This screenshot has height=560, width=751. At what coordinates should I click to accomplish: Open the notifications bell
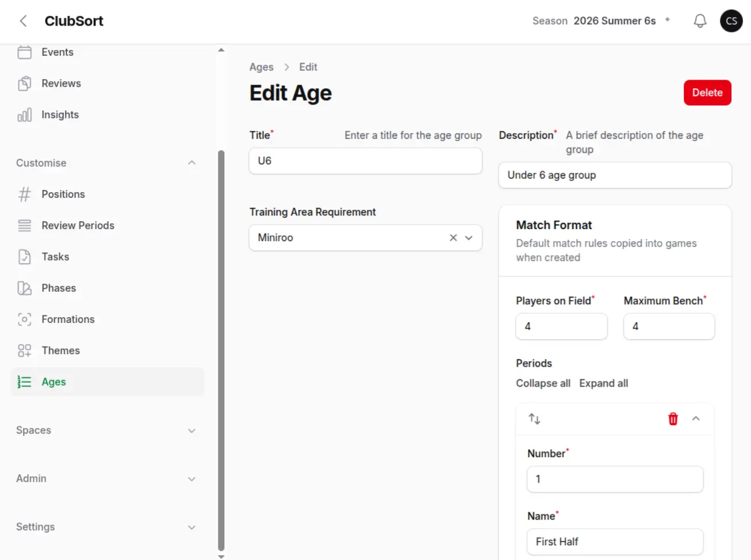point(700,21)
